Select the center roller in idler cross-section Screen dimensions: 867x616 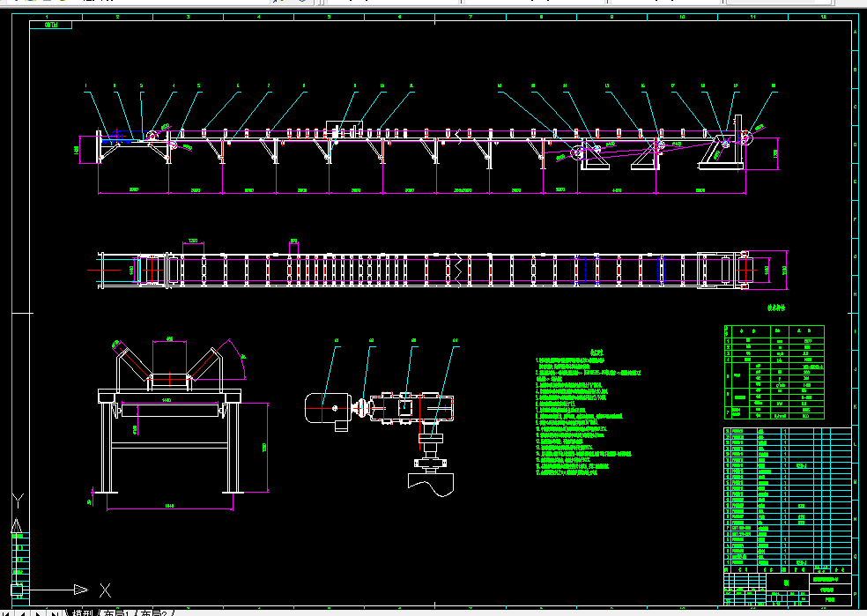point(169,380)
